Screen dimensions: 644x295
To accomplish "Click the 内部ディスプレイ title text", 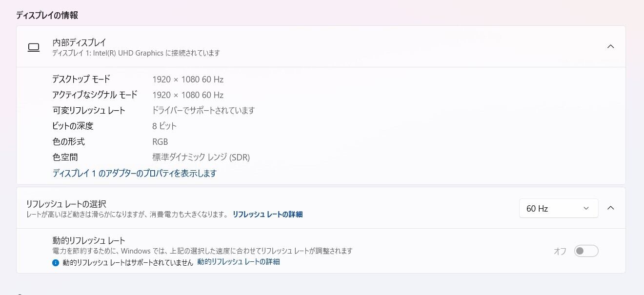I will 79,42.
